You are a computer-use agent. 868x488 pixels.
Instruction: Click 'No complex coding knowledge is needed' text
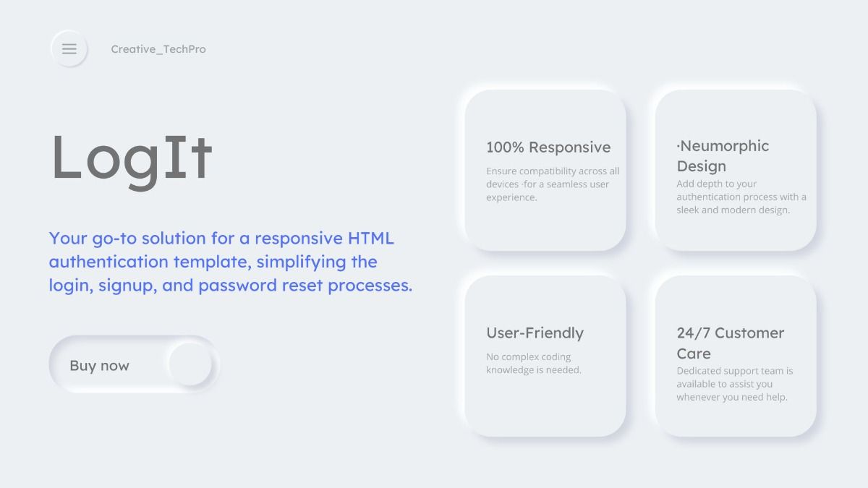(x=534, y=363)
